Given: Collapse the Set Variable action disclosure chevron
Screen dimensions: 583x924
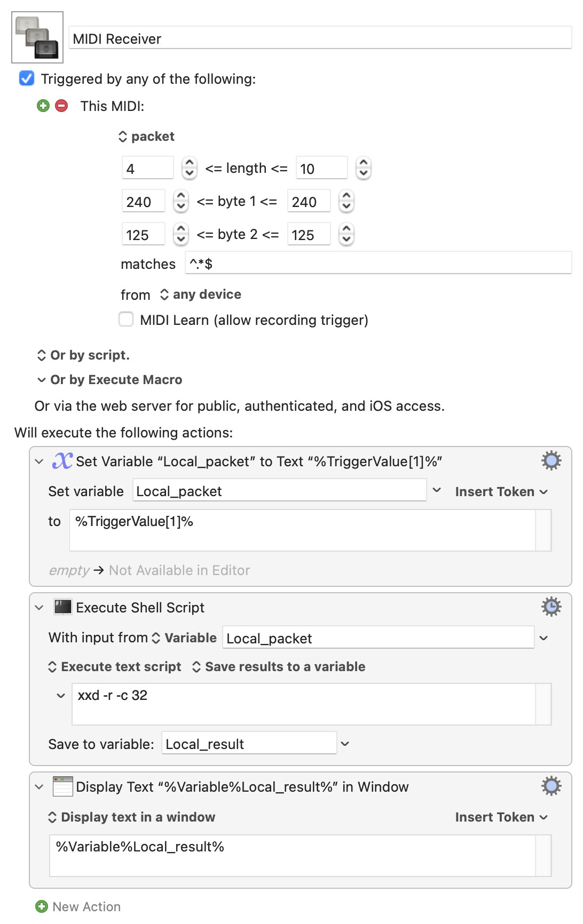Looking at the screenshot, I should click(39, 461).
